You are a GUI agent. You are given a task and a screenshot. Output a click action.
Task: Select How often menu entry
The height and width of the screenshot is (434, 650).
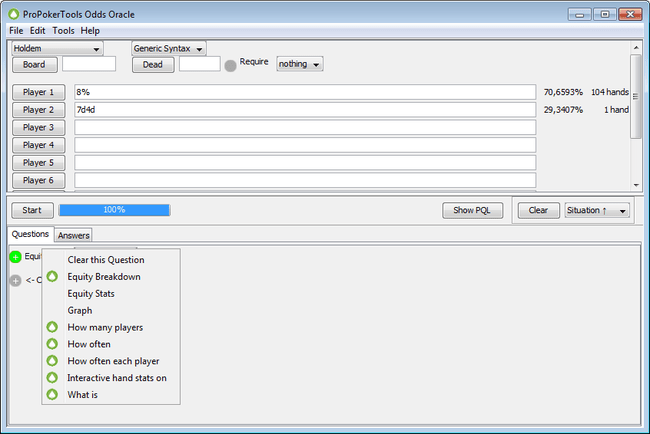click(111, 344)
